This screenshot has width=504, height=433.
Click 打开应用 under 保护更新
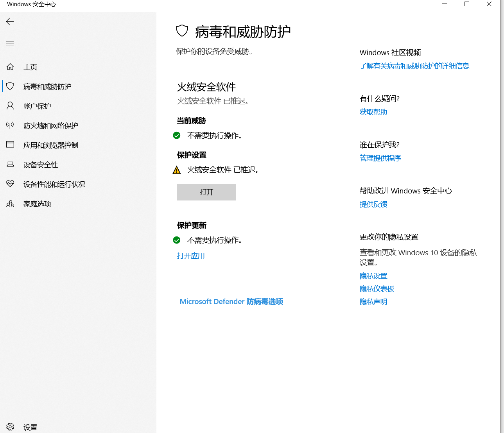[x=190, y=256]
